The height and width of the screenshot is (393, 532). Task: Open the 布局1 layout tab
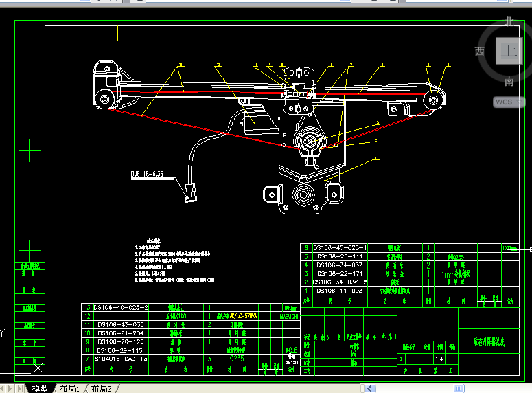pyautogui.click(x=70, y=388)
